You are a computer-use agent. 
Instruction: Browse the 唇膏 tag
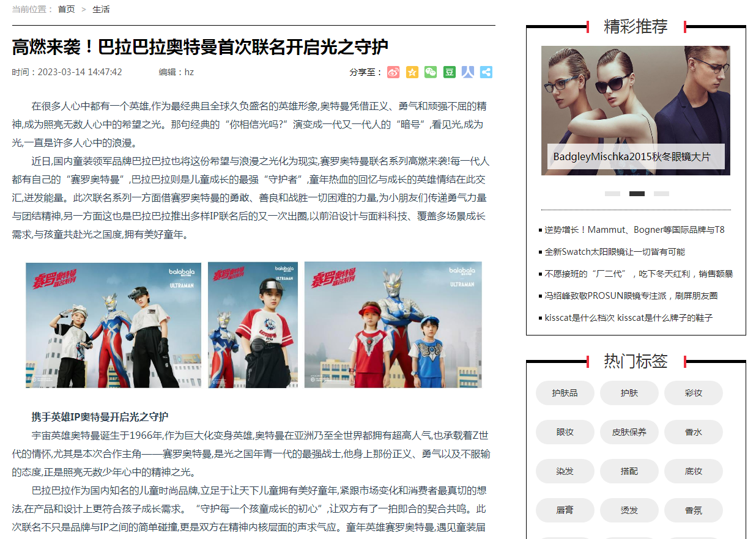tap(565, 510)
